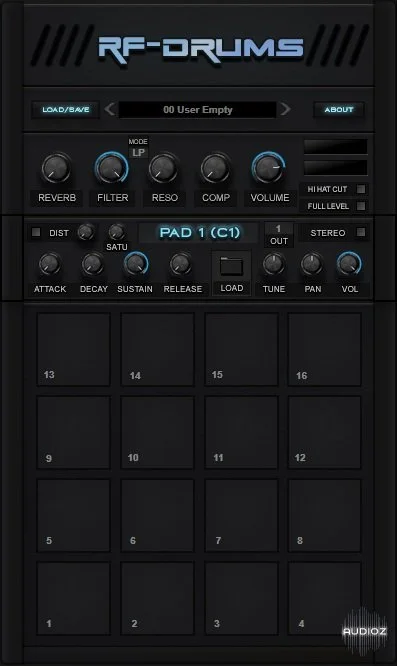
Task: Click the lower black display box
Action: pos(335,167)
